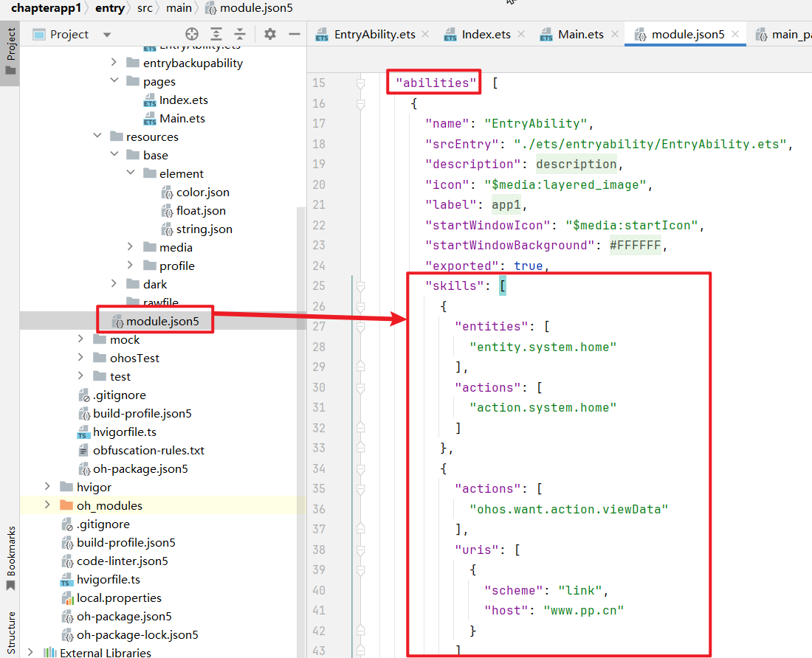Collapse the element folder
The width and height of the screenshot is (812, 658).
131,173
